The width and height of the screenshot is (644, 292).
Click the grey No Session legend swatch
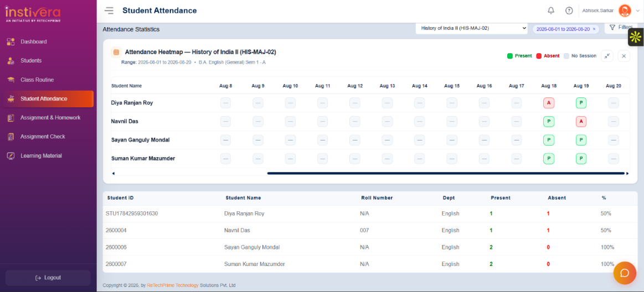(566, 56)
